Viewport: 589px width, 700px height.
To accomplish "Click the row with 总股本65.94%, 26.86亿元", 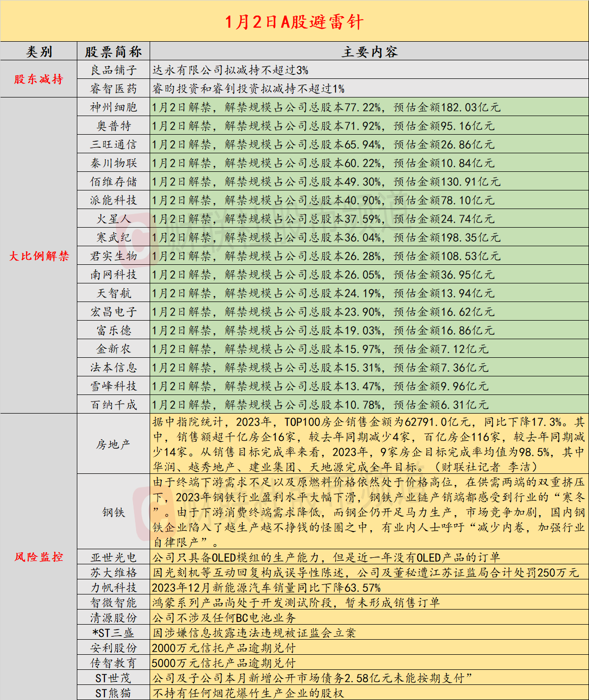I will tap(369, 144).
